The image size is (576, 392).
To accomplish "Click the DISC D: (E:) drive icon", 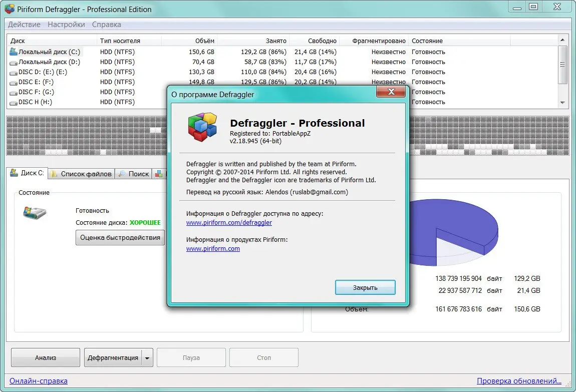I will pos(14,72).
